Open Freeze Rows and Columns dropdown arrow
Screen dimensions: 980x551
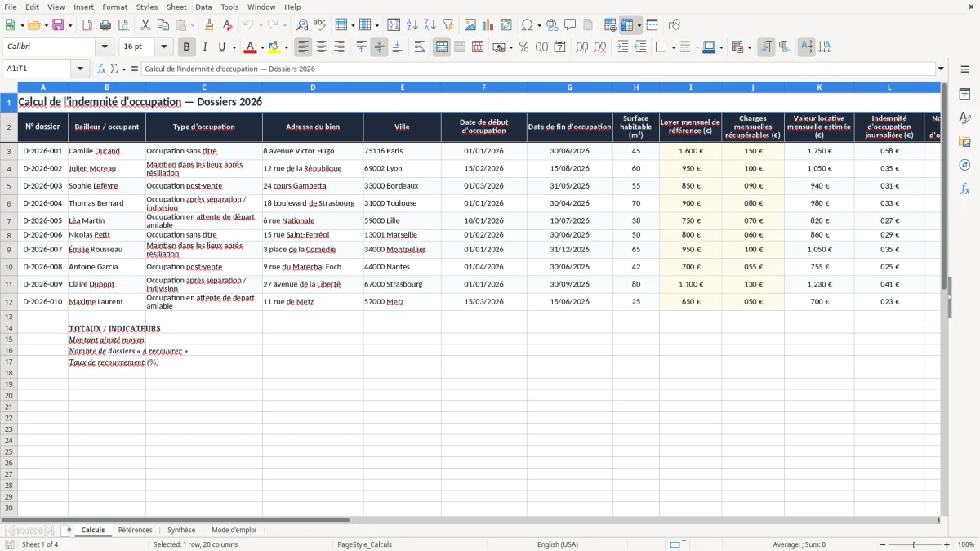point(639,25)
